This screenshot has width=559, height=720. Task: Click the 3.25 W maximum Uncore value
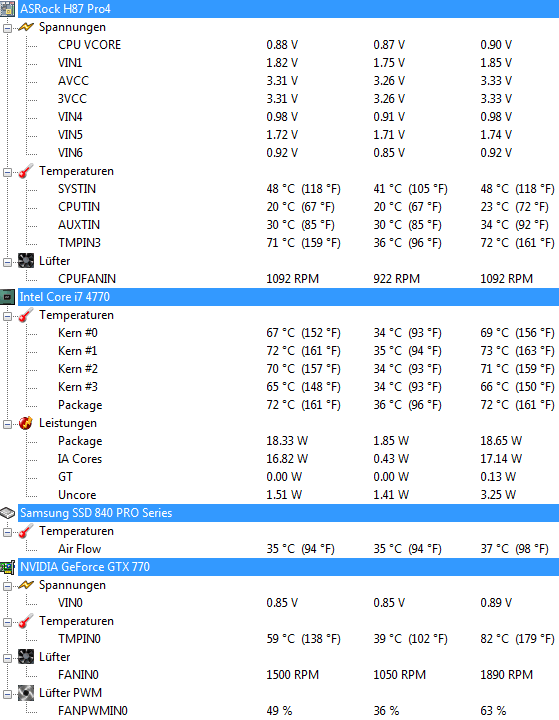pos(498,495)
